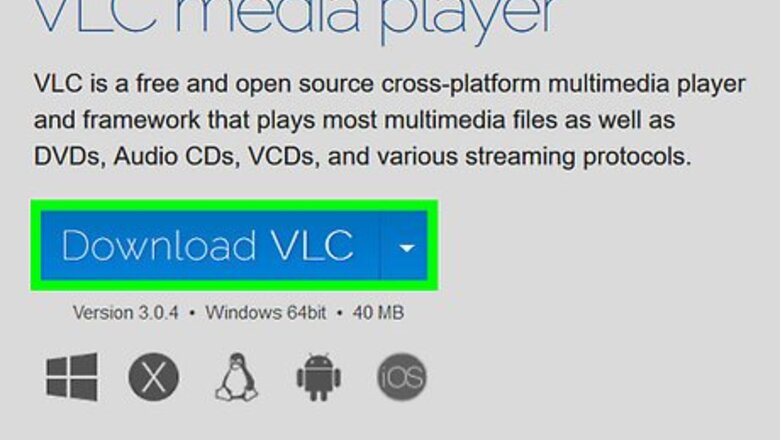
Task: Click the words open source in description
Action: pyautogui.click(x=304, y=85)
